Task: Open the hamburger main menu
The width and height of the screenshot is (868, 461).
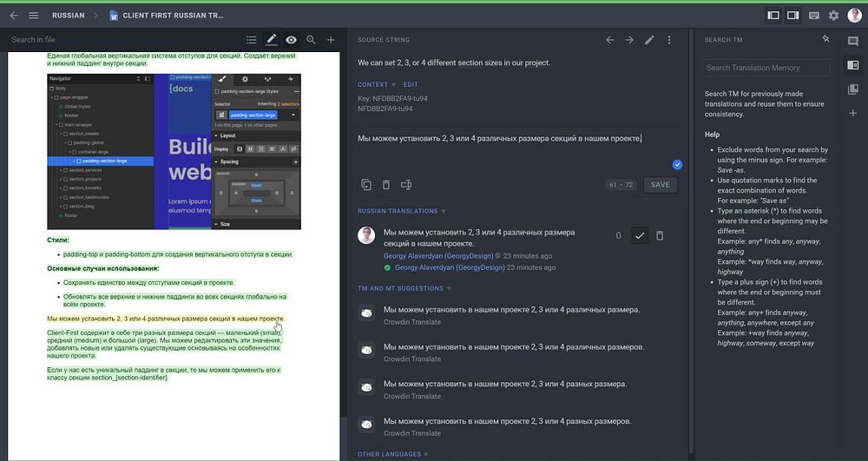Action: (x=33, y=16)
